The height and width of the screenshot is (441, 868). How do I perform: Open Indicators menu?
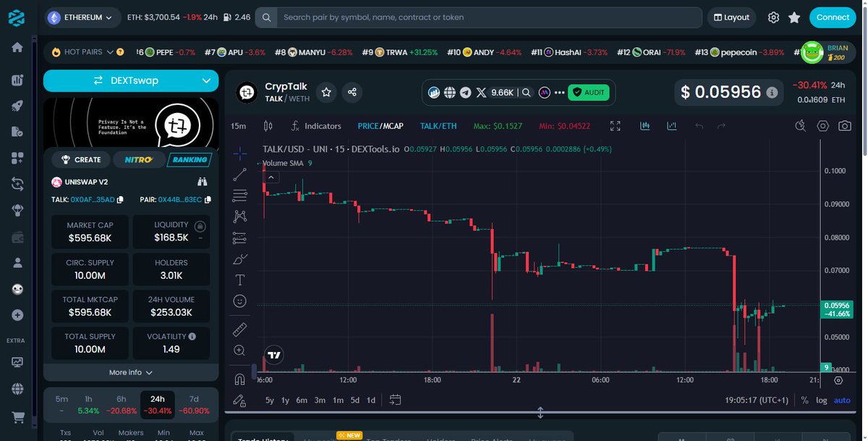pos(315,126)
